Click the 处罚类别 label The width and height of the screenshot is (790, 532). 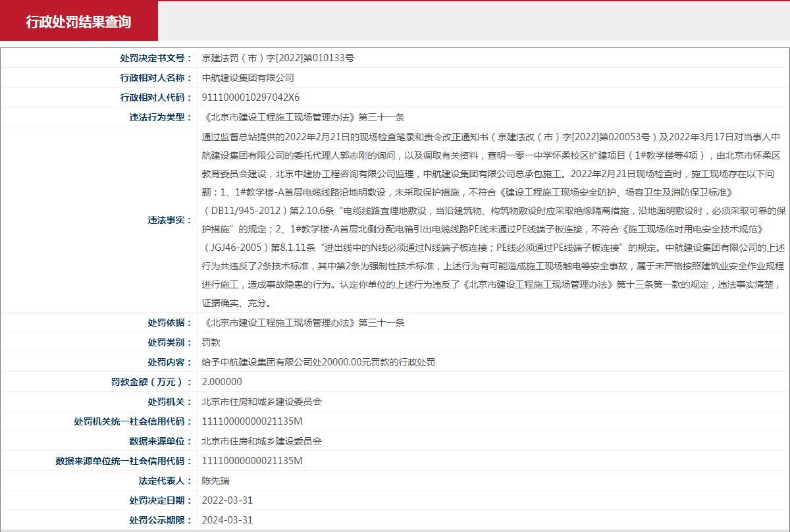pos(170,342)
